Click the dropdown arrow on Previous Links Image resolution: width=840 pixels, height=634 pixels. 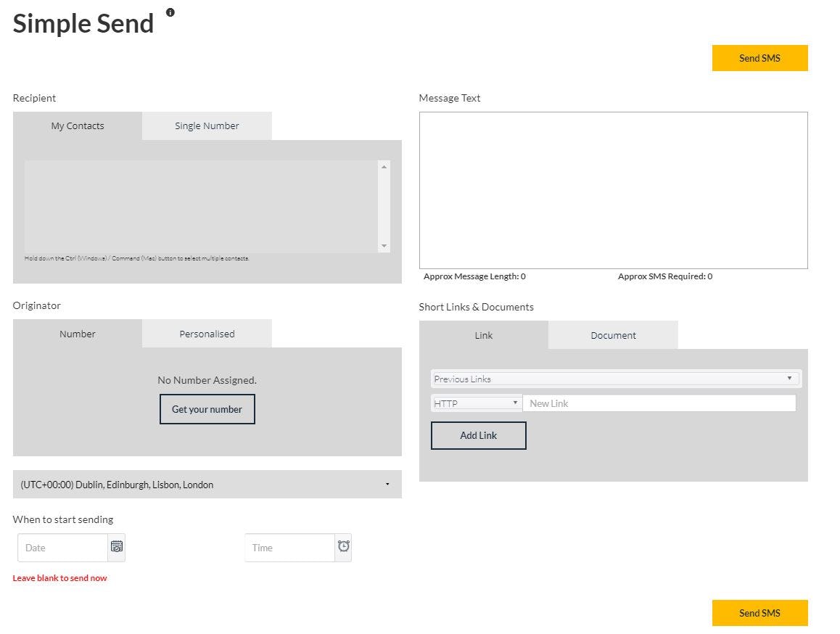790,378
